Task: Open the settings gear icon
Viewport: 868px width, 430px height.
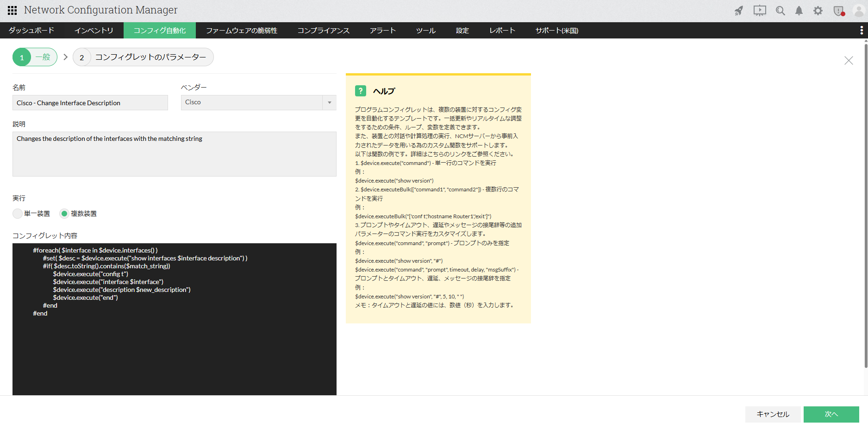Action: tap(818, 11)
